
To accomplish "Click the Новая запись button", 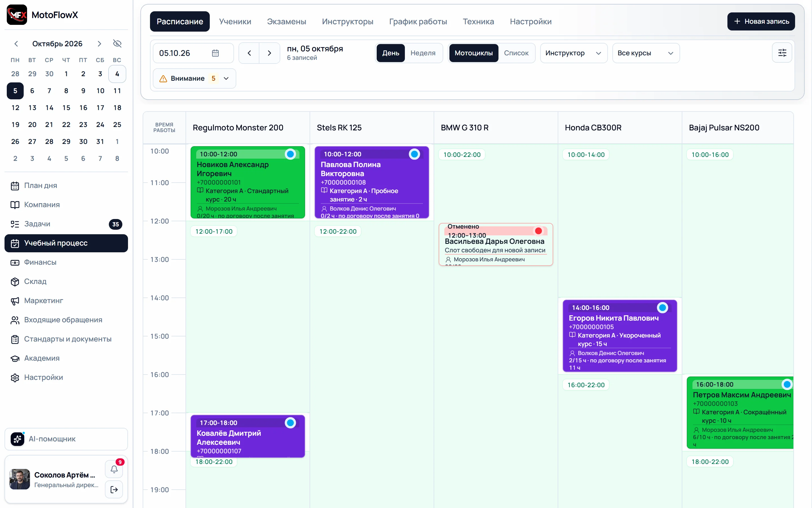I will (x=761, y=21).
